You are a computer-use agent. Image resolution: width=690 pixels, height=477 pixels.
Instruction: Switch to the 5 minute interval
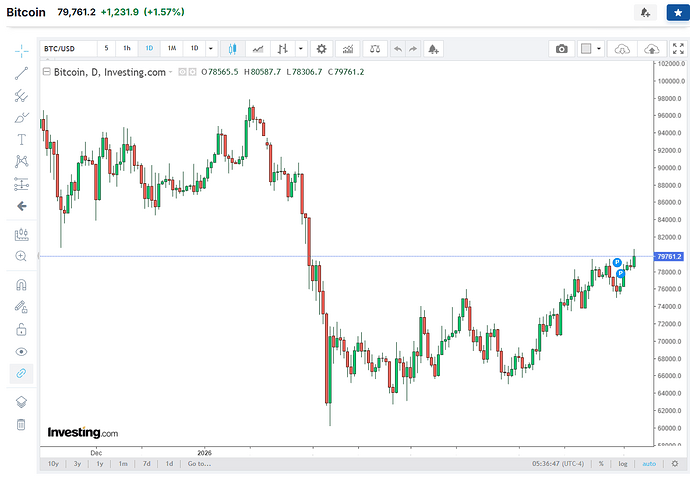click(106, 48)
